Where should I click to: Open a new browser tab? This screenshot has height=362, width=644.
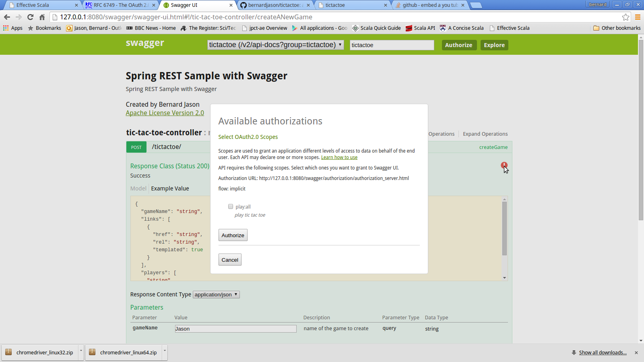[476, 5]
